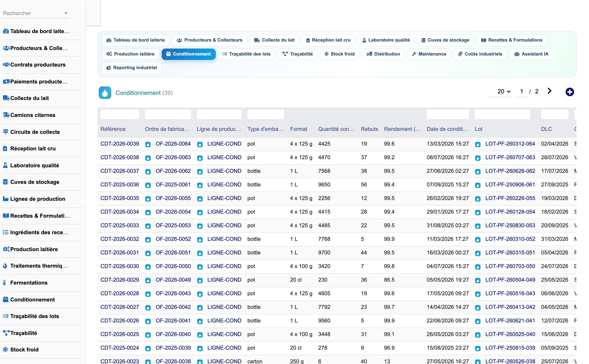Image resolution: width=589 pixels, height=364 pixels.
Task: Switch to the Stock froid tab
Action: (x=339, y=54)
